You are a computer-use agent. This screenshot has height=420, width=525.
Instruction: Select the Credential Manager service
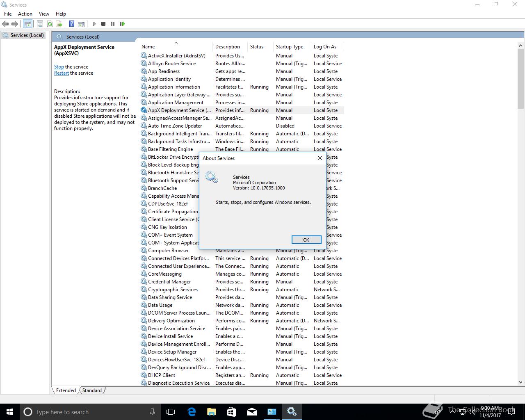coord(242,281)
